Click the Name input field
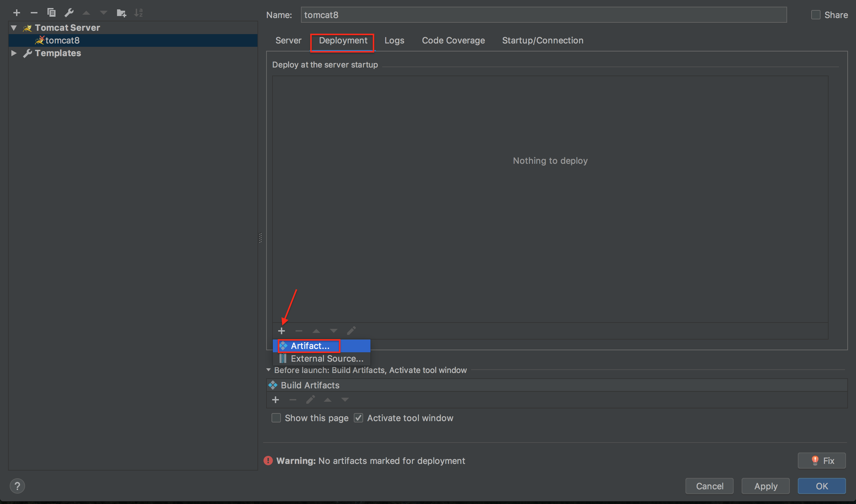The image size is (856, 504). 543,15
